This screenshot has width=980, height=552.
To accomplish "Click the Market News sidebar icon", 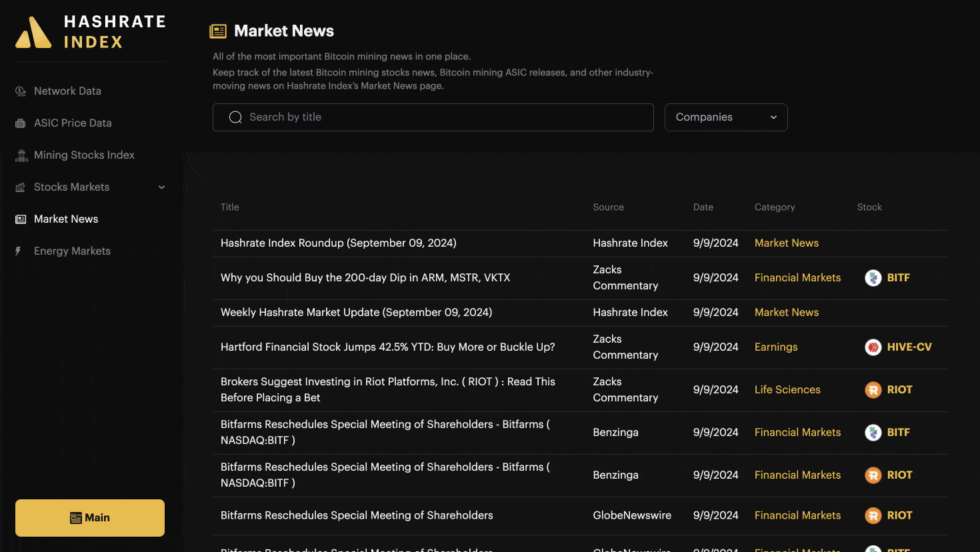I will pyautogui.click(x=21, y=219).
